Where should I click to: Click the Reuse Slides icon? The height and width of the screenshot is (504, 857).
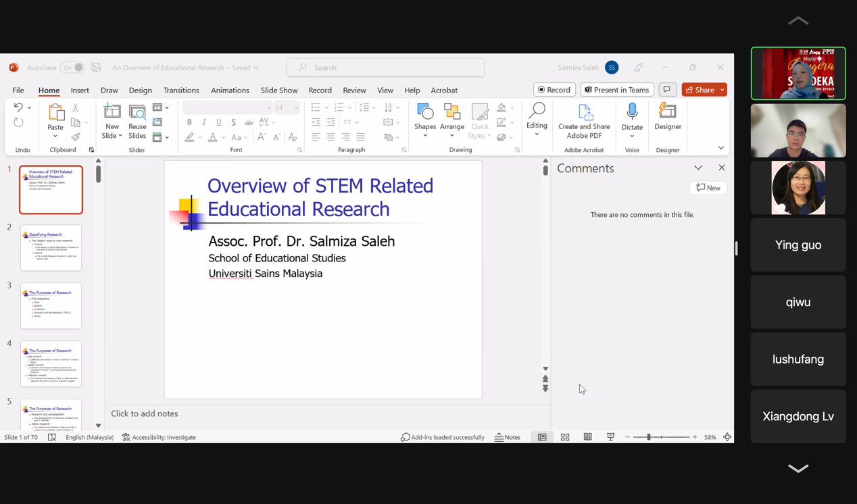137,112
